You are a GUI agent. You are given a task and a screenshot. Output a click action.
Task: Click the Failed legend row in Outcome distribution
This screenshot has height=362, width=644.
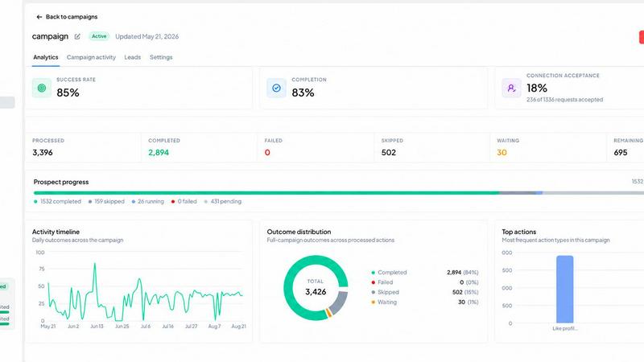(x=425, y=282)
